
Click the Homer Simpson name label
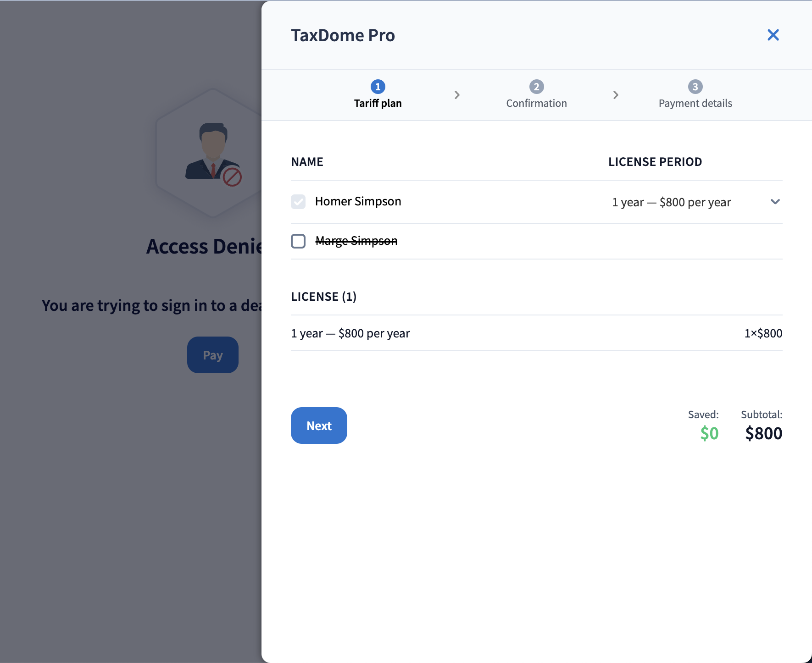tap(358, 202)
